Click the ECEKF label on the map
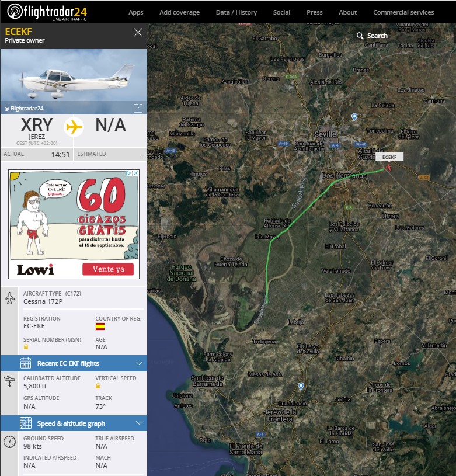 [x=389, y=157]
